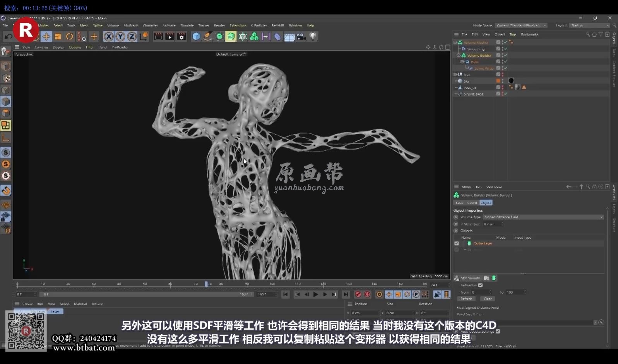The width and height of the screenshot is (618, 364).
Task: Play the animation forward
Action: point(315,294)
